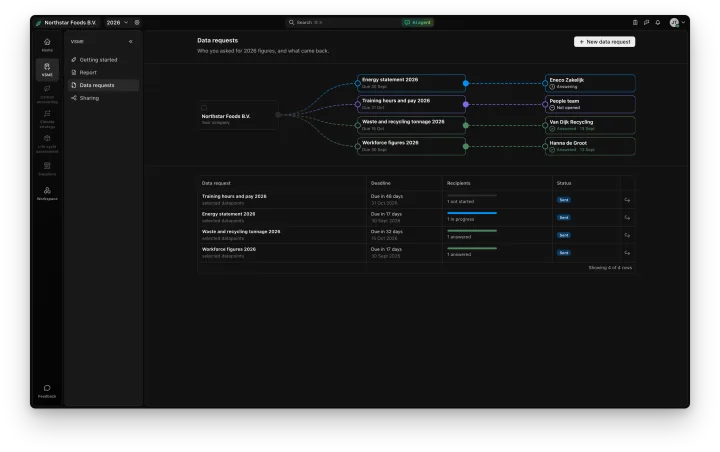Expand the user menu chevron by the avatar
Image resolution: width=720 pixels, height=452 pixels.
(683, 22)
